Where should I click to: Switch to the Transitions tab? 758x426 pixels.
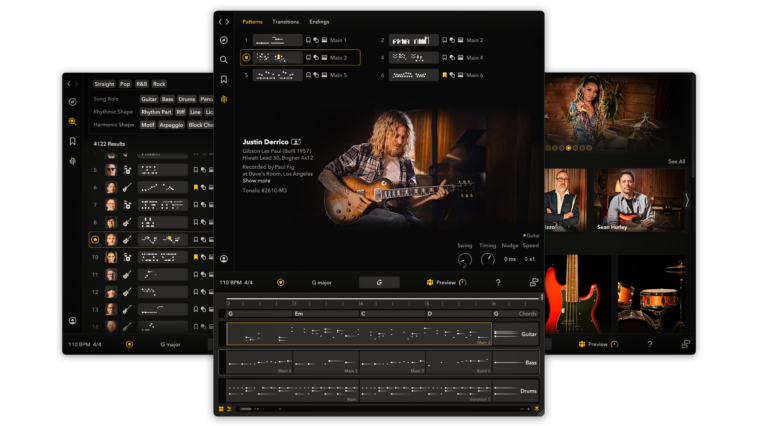286,22
